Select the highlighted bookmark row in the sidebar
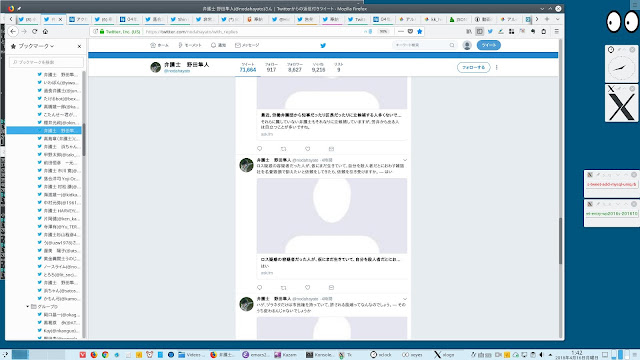Image resolution: width=640 pixels, height=360 pixels. point(44,131)
